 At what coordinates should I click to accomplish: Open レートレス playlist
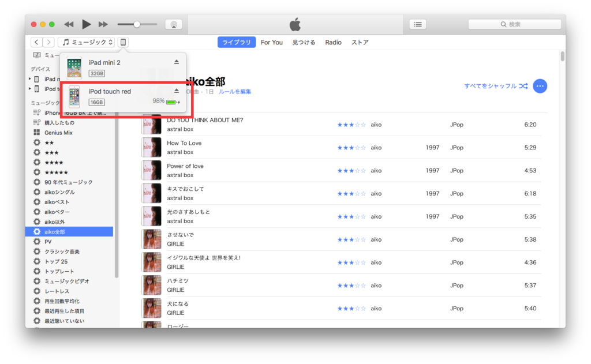(57, 291)
